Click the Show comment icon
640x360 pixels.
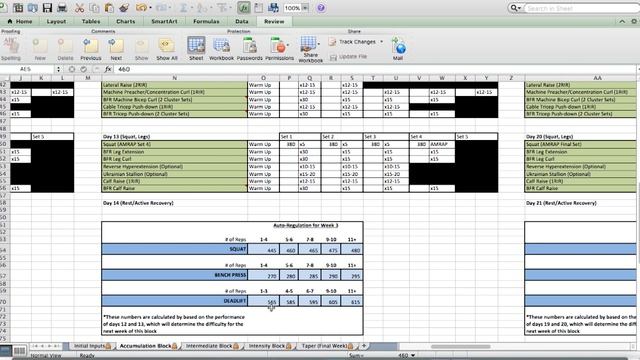[x=142, y=48]
